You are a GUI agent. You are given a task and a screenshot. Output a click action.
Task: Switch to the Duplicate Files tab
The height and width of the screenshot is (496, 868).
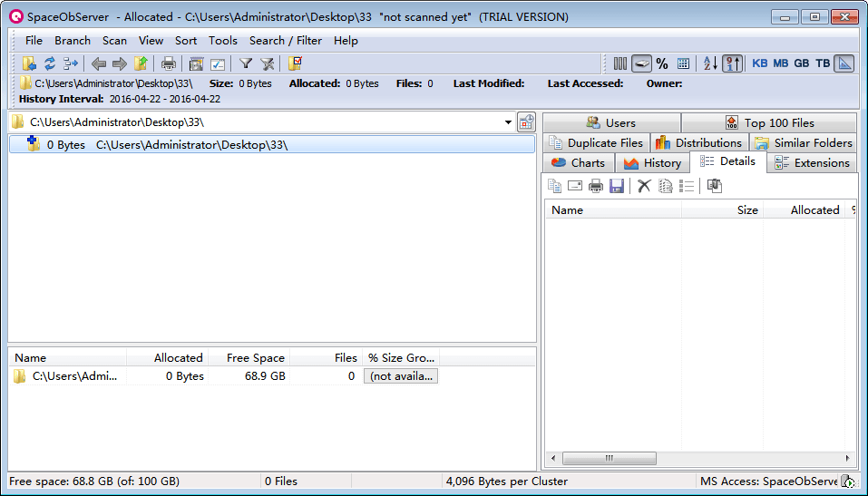[596, 143]
